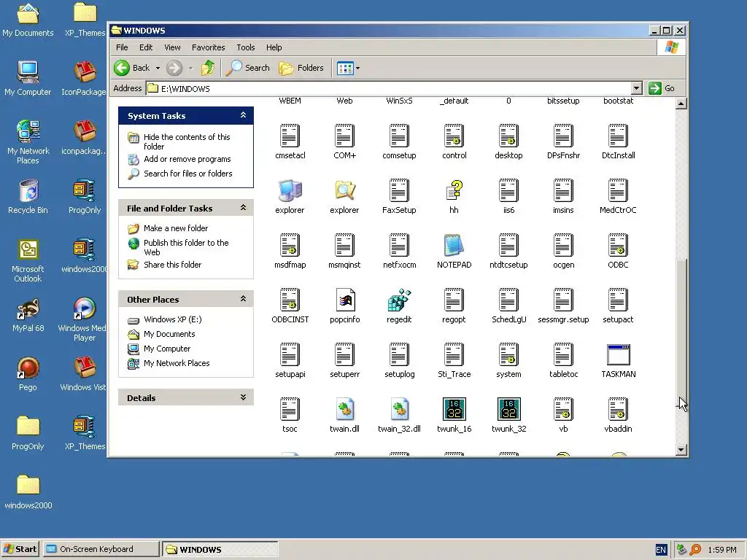This screenshot has height=560, width=747.
Task: Select the twain.dll file icon
Action: [x=344, y=409]
